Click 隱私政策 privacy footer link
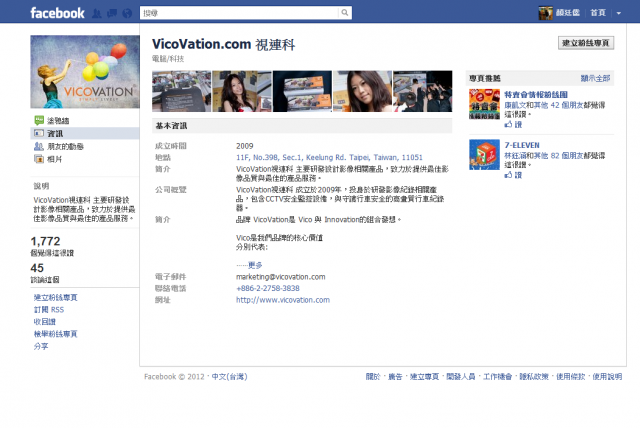640x428 pixels. (x=534, y=377)
